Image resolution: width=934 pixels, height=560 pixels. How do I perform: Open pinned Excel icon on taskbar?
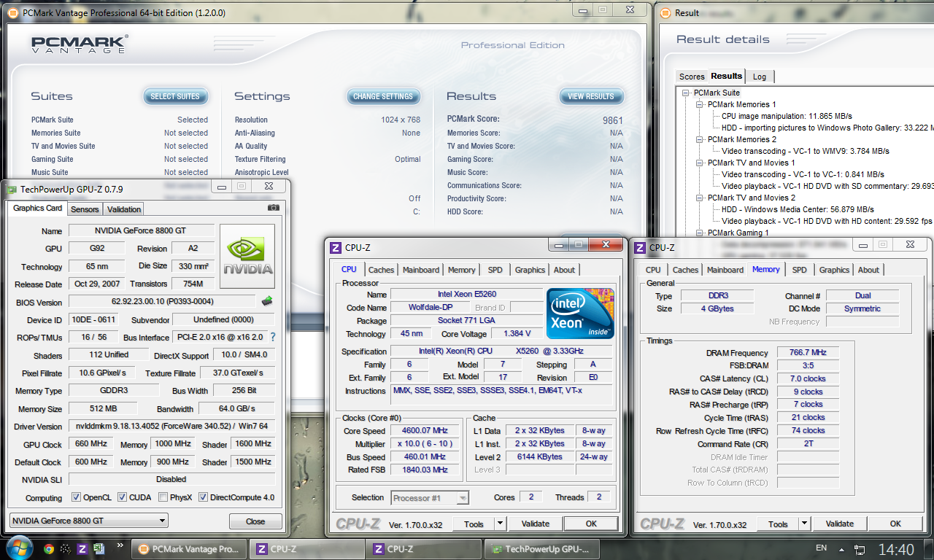pos(99,549)
